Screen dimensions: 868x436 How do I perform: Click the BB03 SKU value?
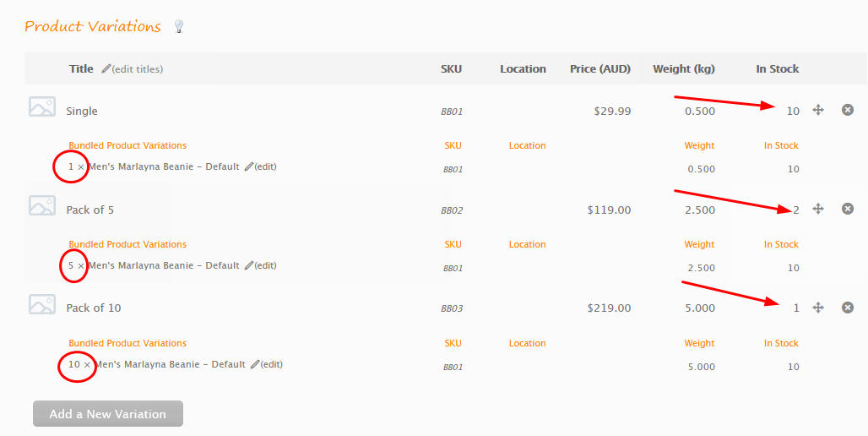[x=452, y=308]
